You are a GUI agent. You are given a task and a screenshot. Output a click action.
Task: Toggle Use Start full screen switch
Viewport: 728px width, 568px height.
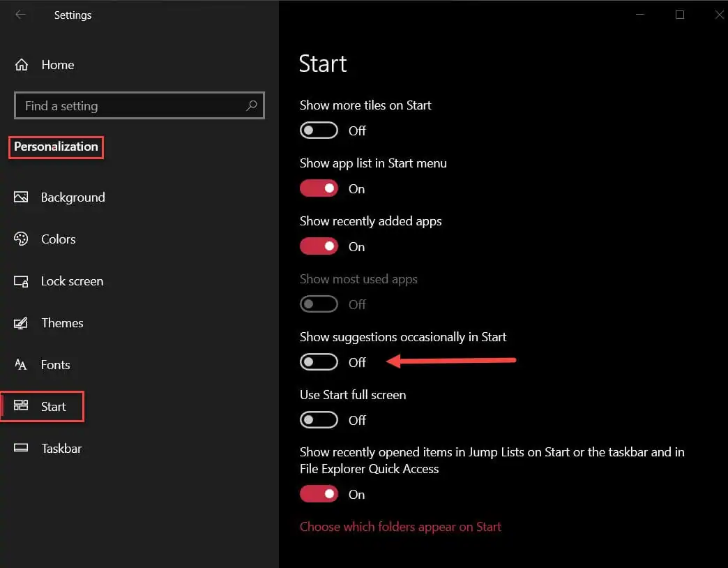click(x=319, y=420)
